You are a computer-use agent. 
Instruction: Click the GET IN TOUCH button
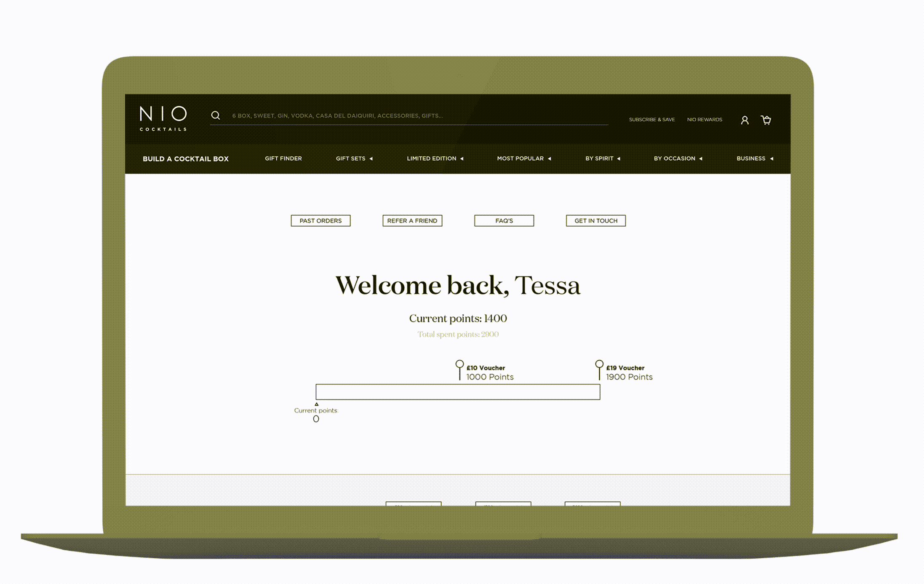click(596, 220)
